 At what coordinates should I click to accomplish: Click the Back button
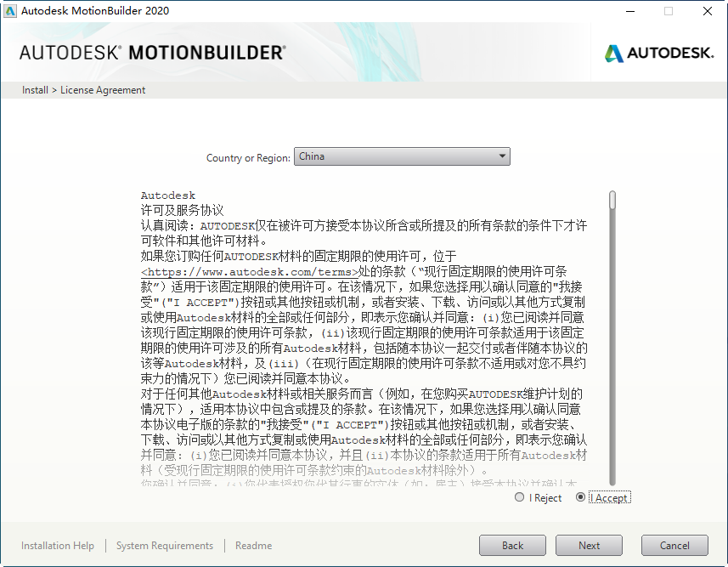(x=512, y=546)
